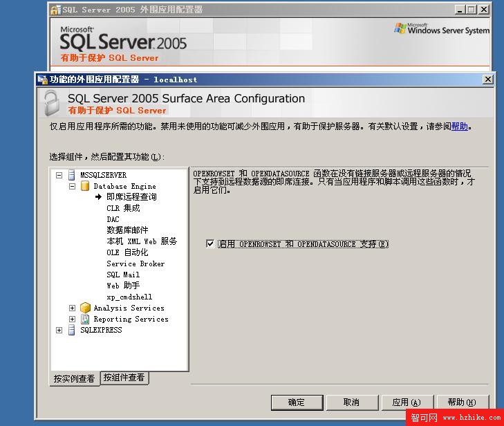504x426 pixels.
Task: Click the Reporting Services report icon
Action: click(x=85, y=319)
